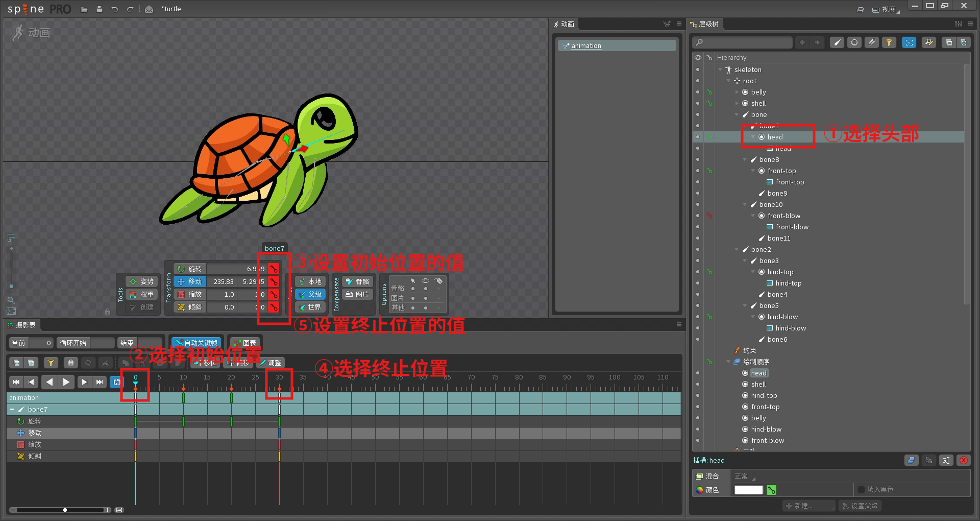The width and height of the screenshot is (980, 521).
Task: Select the Pose tool (姿势)
Action: [x=141, y=281]
